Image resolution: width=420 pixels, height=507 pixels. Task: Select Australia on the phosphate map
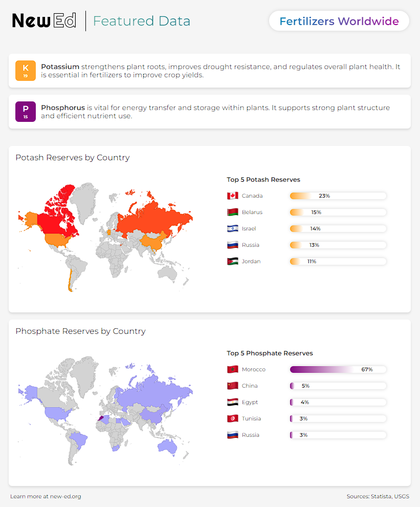(x=167, y=446)
